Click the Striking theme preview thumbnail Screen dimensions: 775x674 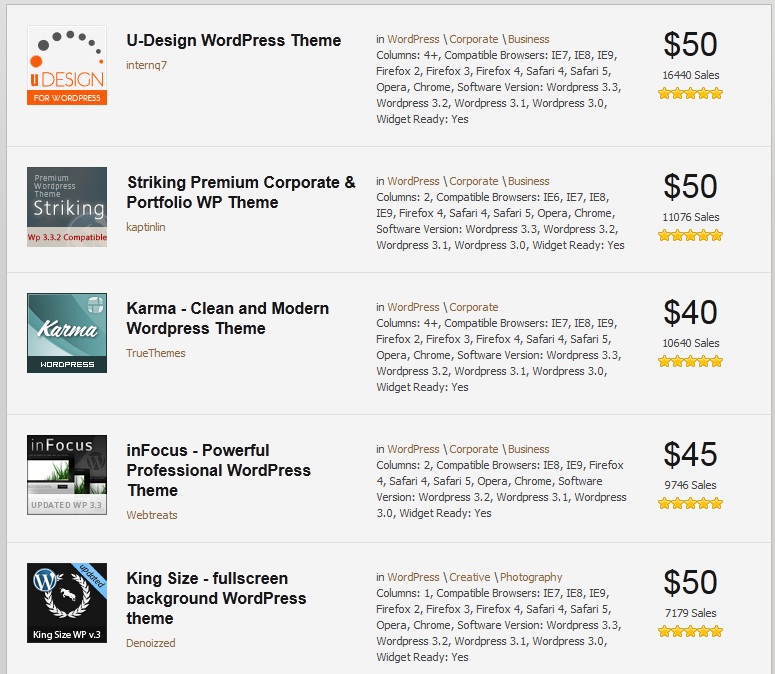click(67, 207)
